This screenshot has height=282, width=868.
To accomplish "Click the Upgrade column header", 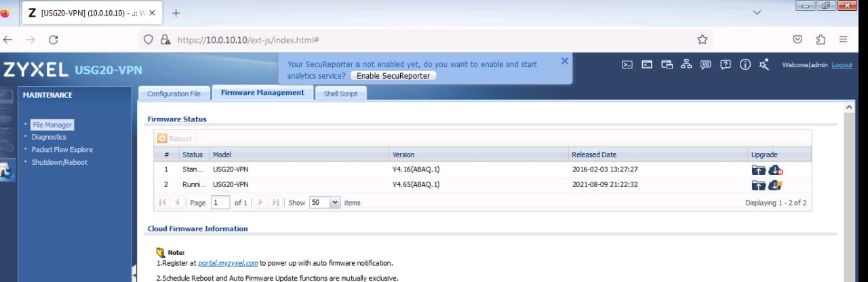I will [x=779, y=155].
